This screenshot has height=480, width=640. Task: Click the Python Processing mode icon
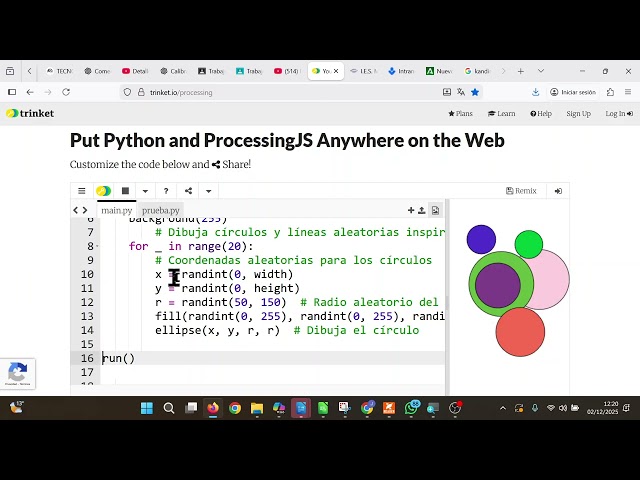click(103, 191)
